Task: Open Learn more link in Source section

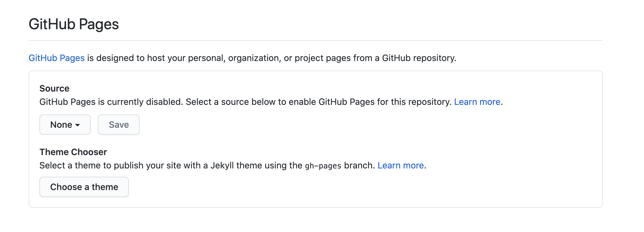Action: point(477,102)
